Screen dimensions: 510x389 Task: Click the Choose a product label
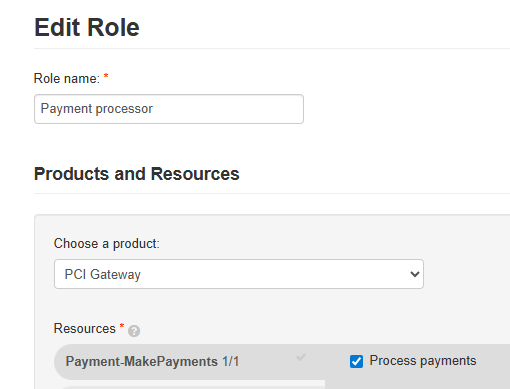(107, 244)
